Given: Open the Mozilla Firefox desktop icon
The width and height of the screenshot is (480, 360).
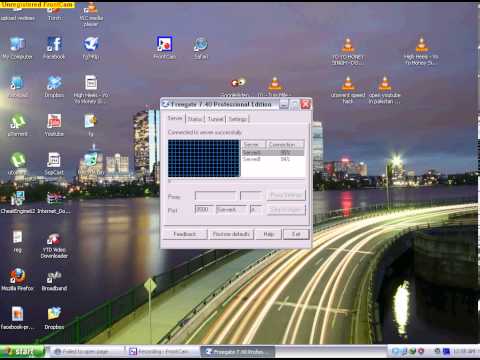Looking at the screenshot, I should tap(17, 280).
